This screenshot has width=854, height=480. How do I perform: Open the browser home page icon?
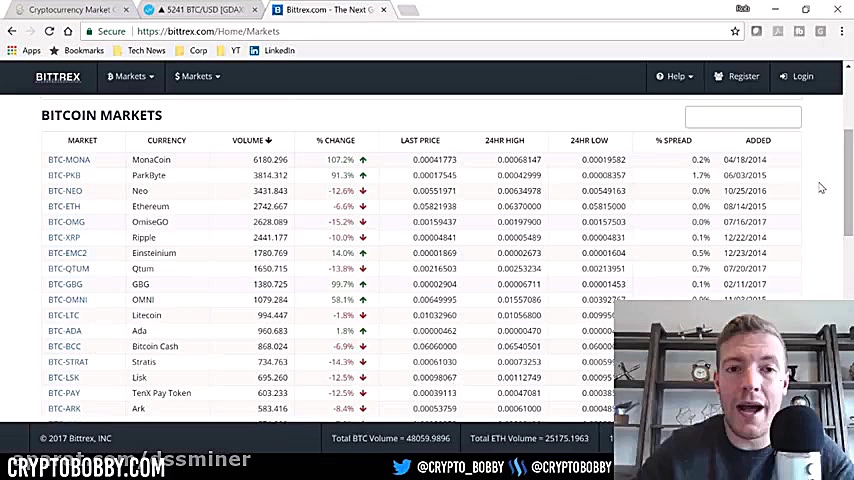pyautogui.click(x=68, y=32)
